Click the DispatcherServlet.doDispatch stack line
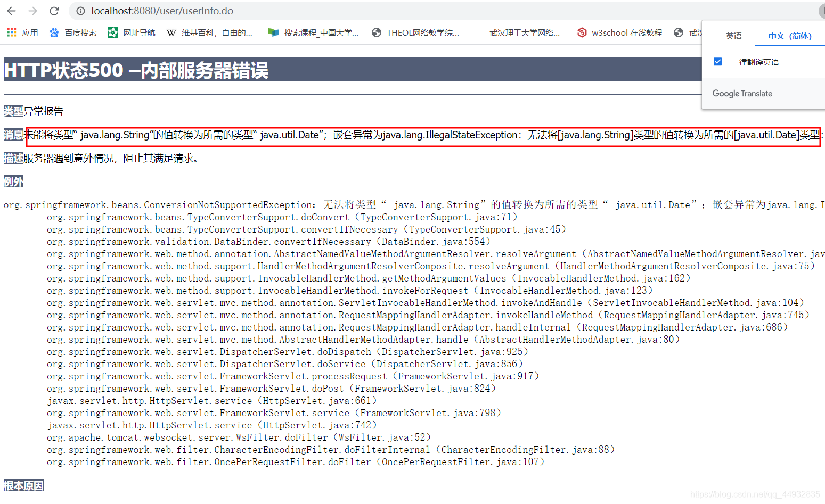The width and height of the screenshot is (825, 504). 288,352
